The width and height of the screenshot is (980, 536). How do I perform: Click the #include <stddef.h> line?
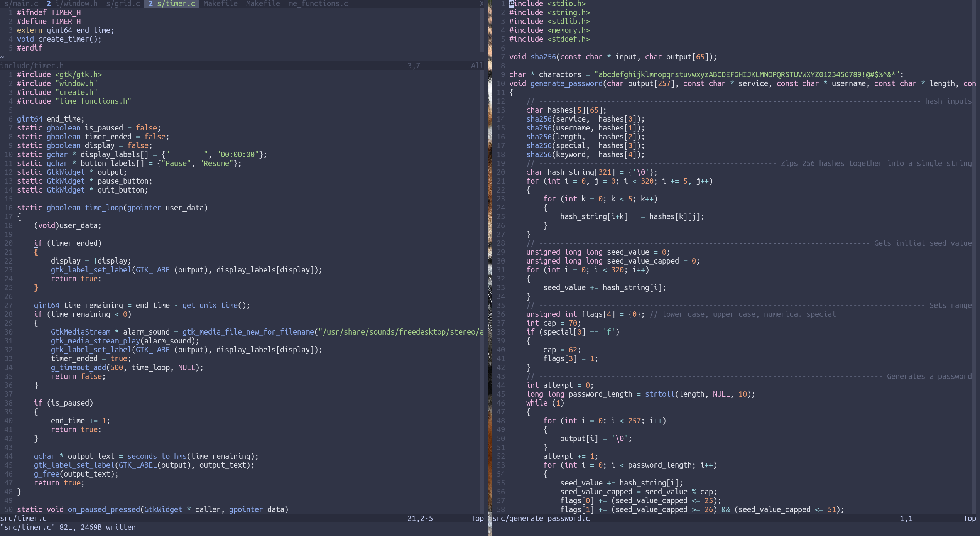(x=549, y=39)
